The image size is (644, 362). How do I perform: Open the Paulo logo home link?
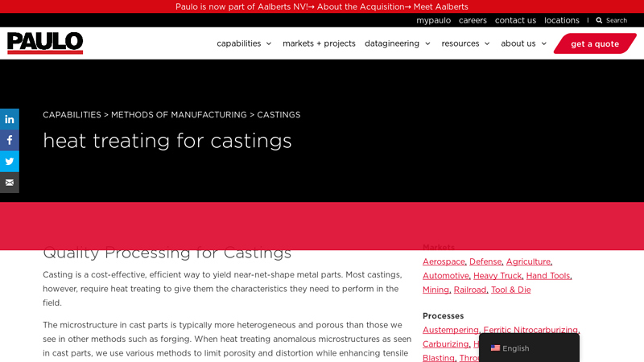point(45,43)
